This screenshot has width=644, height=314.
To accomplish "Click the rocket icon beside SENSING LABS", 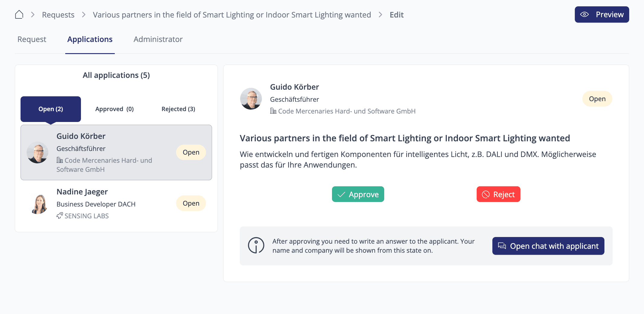I will tap(60, 216).
